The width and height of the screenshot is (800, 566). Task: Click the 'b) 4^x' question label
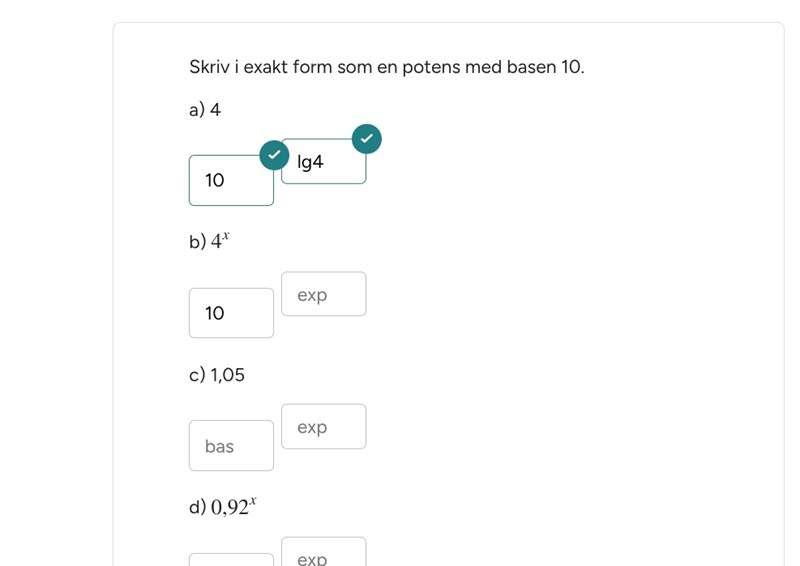pyautogui.click(x=209, y=242)
